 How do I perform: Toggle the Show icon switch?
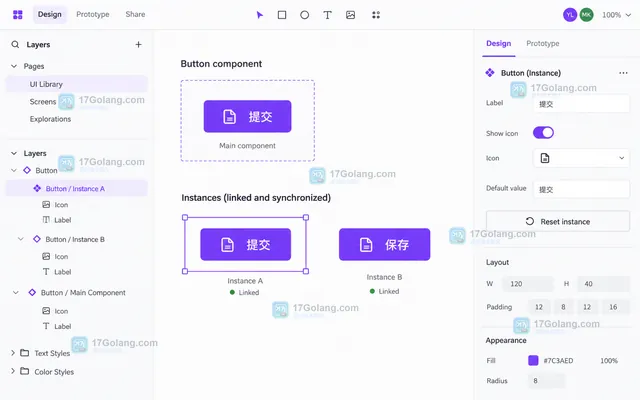(x=543, y=133)
